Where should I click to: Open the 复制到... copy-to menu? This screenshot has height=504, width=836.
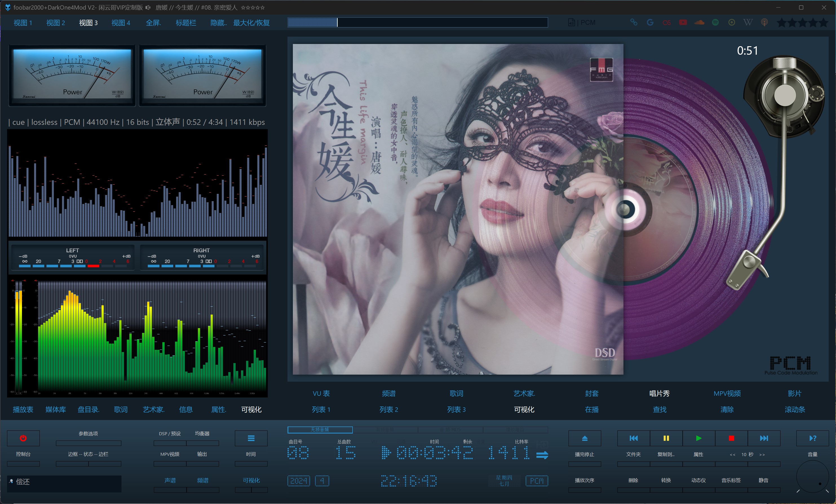[x=666, y=454]
